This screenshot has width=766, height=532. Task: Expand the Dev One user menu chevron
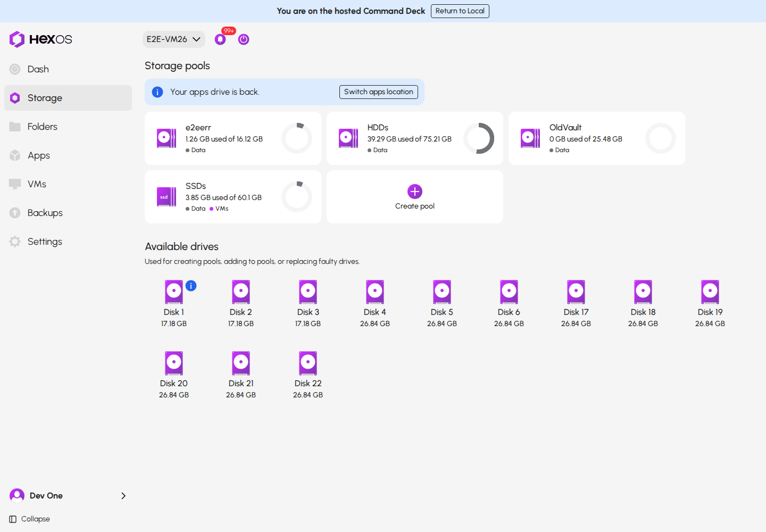[123, 496]
